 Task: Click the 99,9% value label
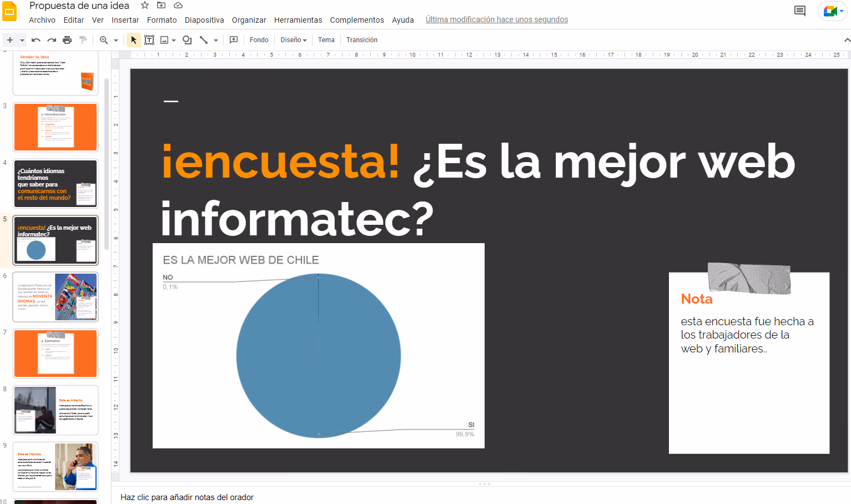pyautogui.click(x=465, y=435)
